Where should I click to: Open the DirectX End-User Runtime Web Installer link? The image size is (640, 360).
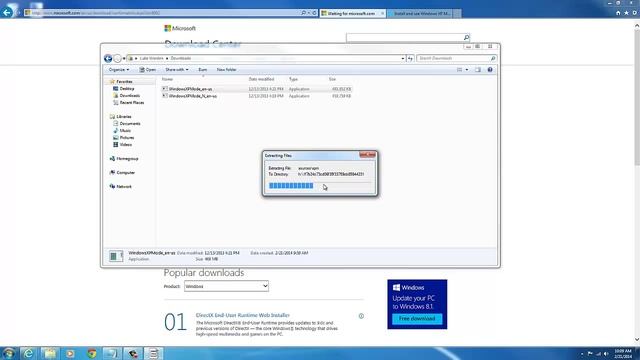coord(243,315)
